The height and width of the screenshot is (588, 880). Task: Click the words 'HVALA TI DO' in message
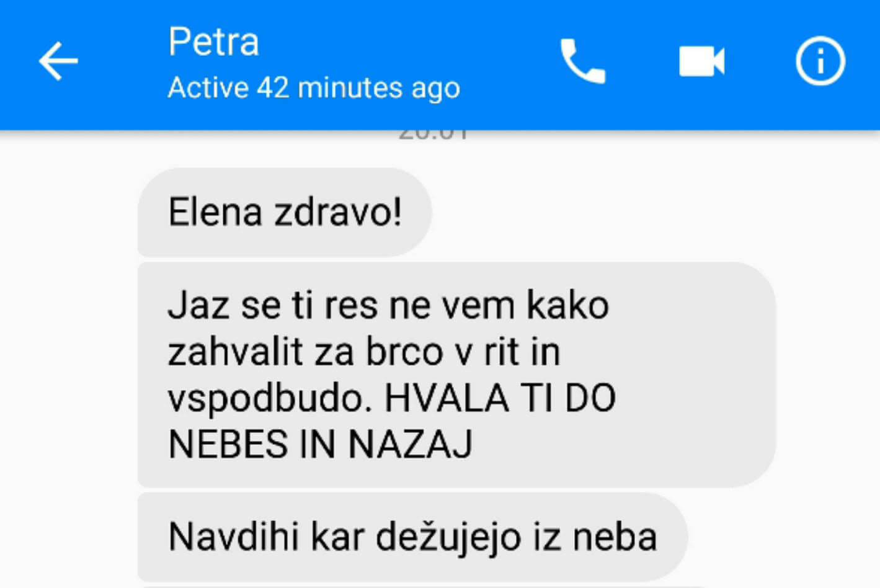click(500, 398)
